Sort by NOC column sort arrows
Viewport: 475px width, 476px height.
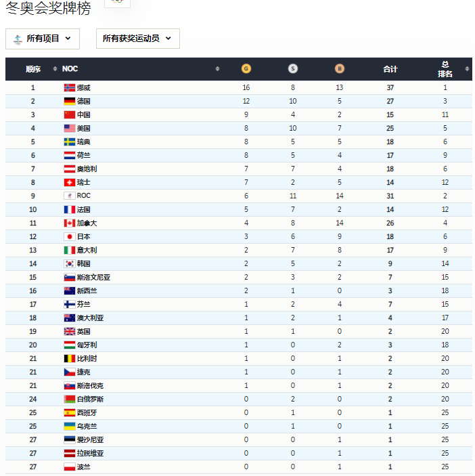pyautogui.click(x=217, y=69)
